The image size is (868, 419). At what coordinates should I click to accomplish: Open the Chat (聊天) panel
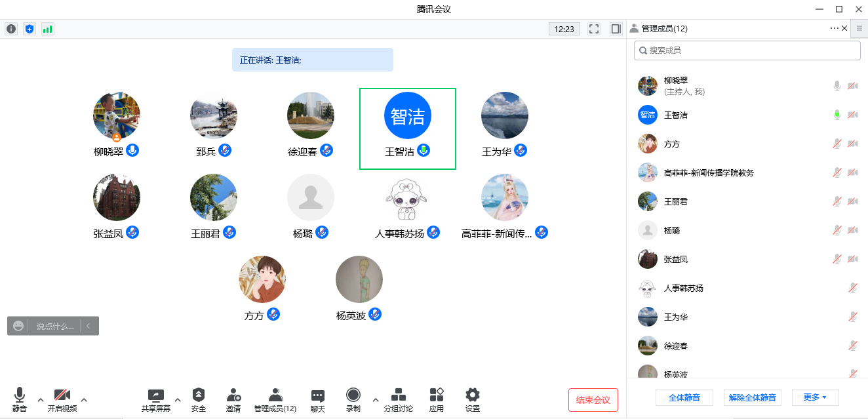pos(318,399)
